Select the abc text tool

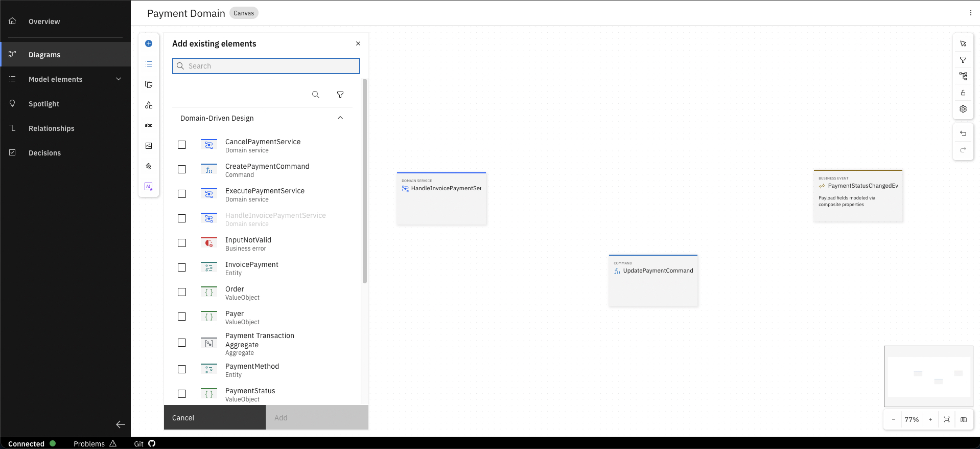[x=149, y=125]
